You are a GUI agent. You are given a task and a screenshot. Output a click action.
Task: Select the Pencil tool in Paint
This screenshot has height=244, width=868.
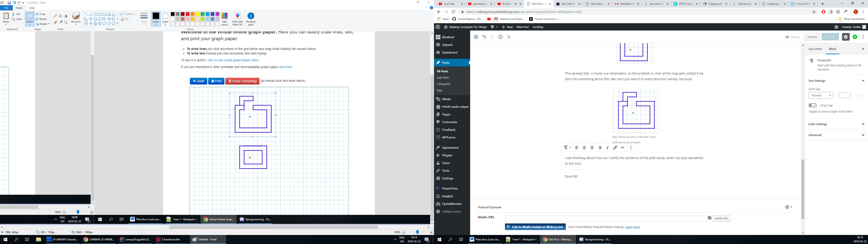click(x=55, y=16)
